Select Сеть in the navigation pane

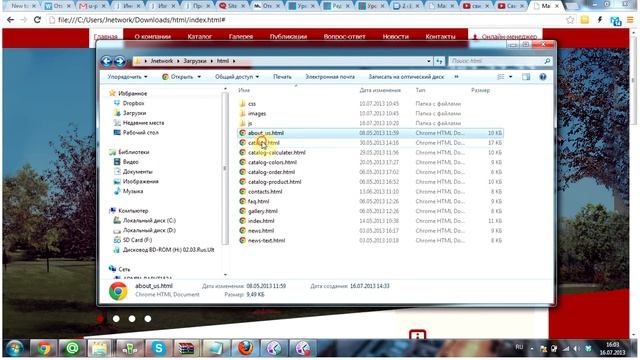(124, 270)
